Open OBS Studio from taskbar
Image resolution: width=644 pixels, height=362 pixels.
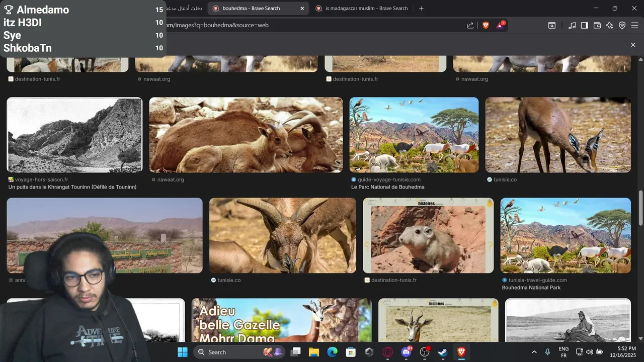click(425, 352)
